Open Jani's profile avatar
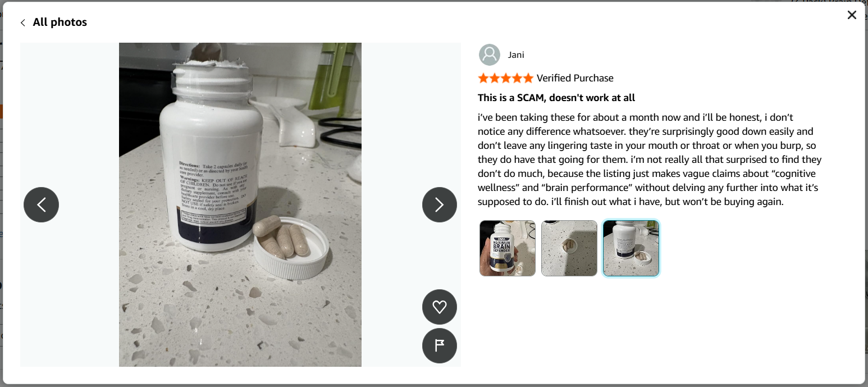The image size is (868, 387). click(490, 54)
